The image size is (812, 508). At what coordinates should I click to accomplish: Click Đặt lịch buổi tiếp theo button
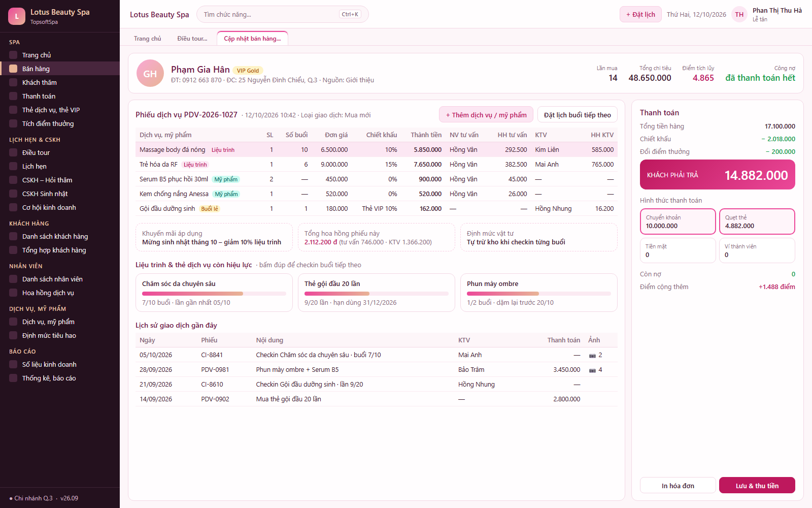[x=578, y=115]
